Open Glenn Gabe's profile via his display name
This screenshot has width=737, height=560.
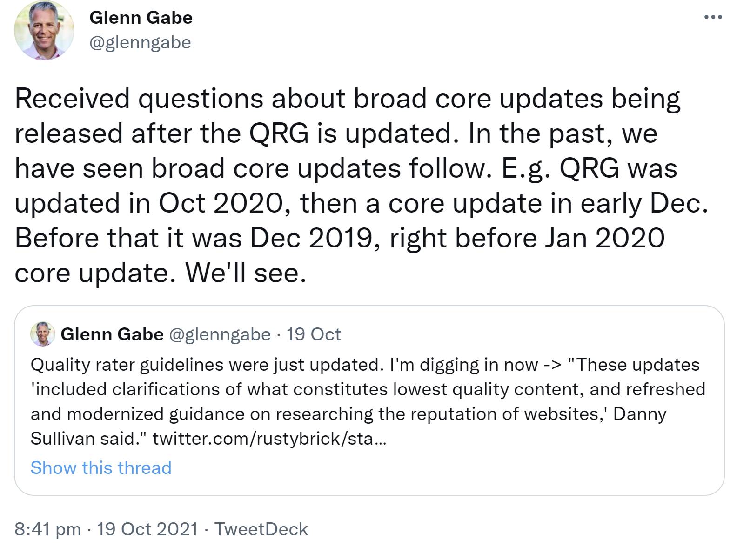(x=141, y=18)
